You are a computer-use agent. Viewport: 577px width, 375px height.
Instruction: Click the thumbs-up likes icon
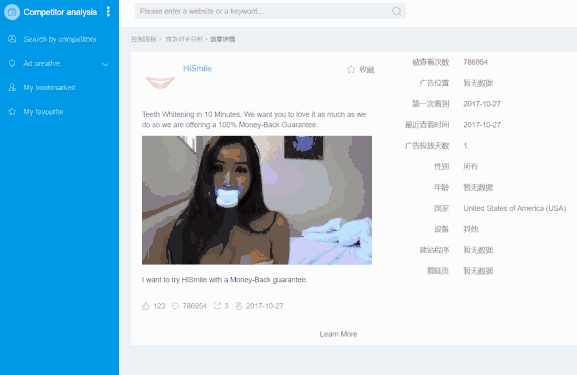click(x=146, y=306)
